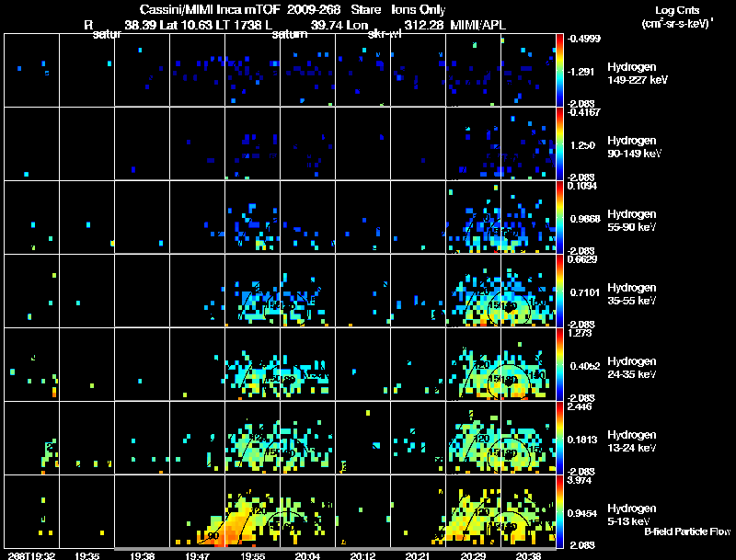
Task: Click the "312.28" Lon value in header
Action: [424, 25]
